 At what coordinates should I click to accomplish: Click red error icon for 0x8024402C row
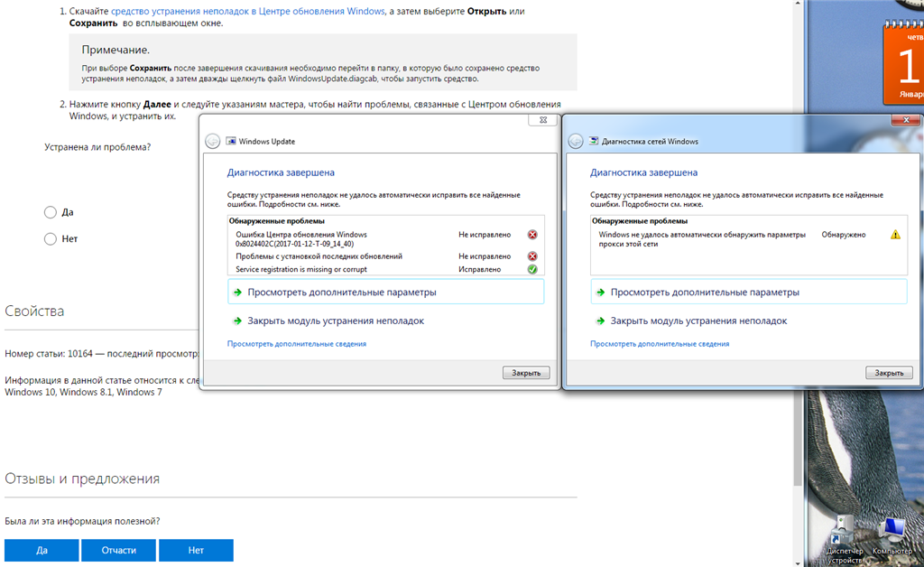click(532, 235)
